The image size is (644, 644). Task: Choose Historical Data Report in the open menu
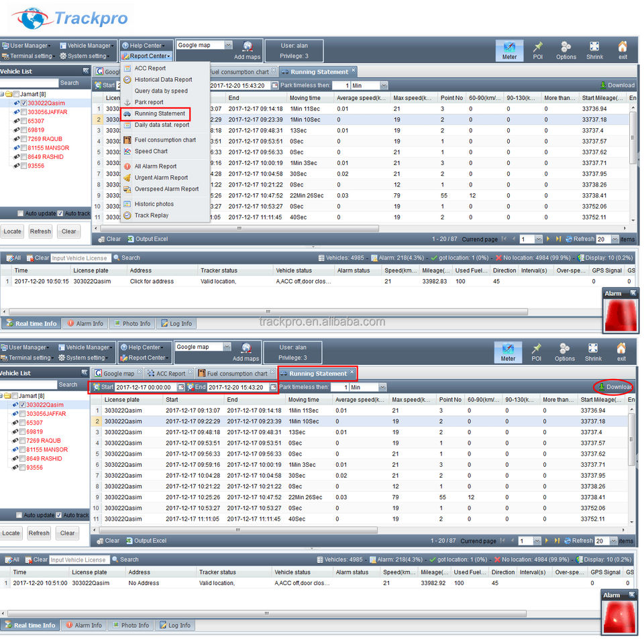coord(163,80)
